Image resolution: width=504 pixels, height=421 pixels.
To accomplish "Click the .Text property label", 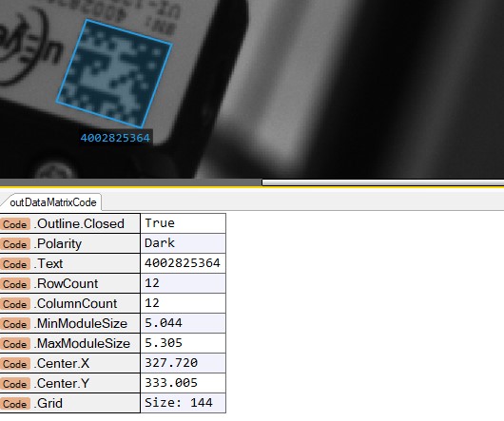I will pos(49,263).
